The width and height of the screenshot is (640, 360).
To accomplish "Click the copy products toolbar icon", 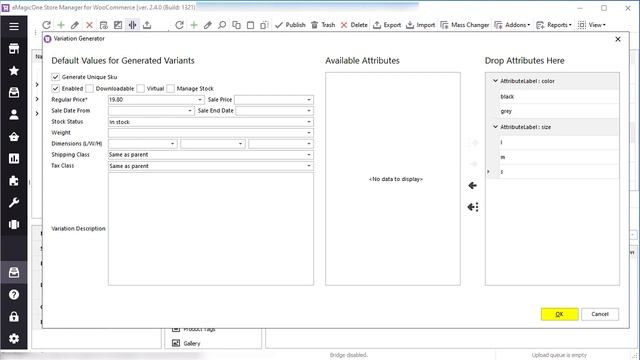I will tap(236, 25).
